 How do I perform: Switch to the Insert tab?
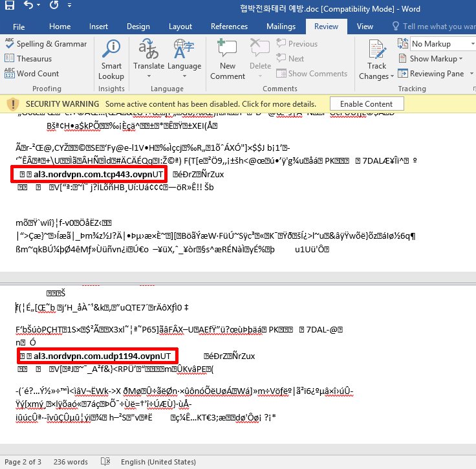pyautogui.click(x=98, y=27)
